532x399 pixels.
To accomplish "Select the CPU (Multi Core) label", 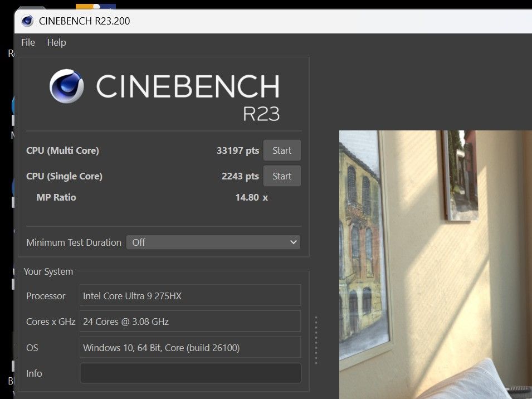I will coord(62,150).
